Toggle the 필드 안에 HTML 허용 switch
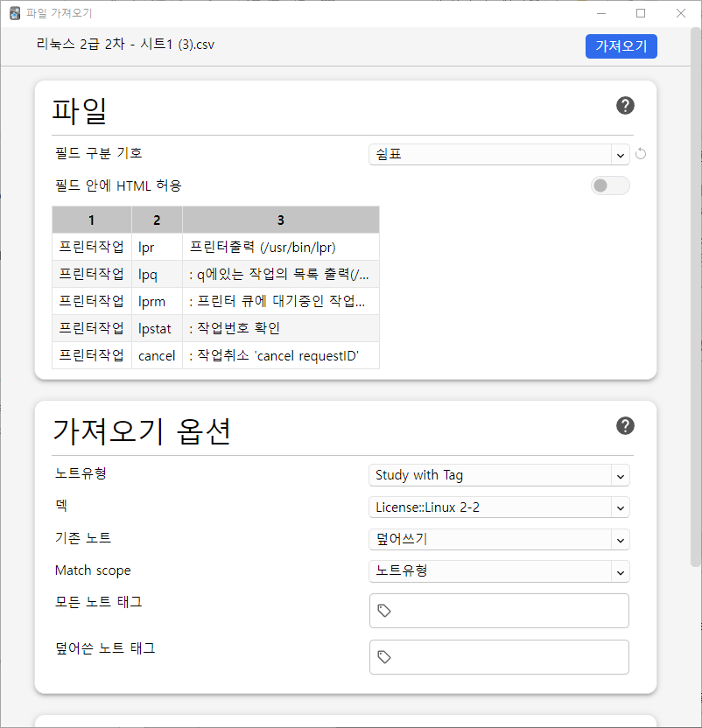The width and height of the screenshot is (702, 728). click(610, 185)
